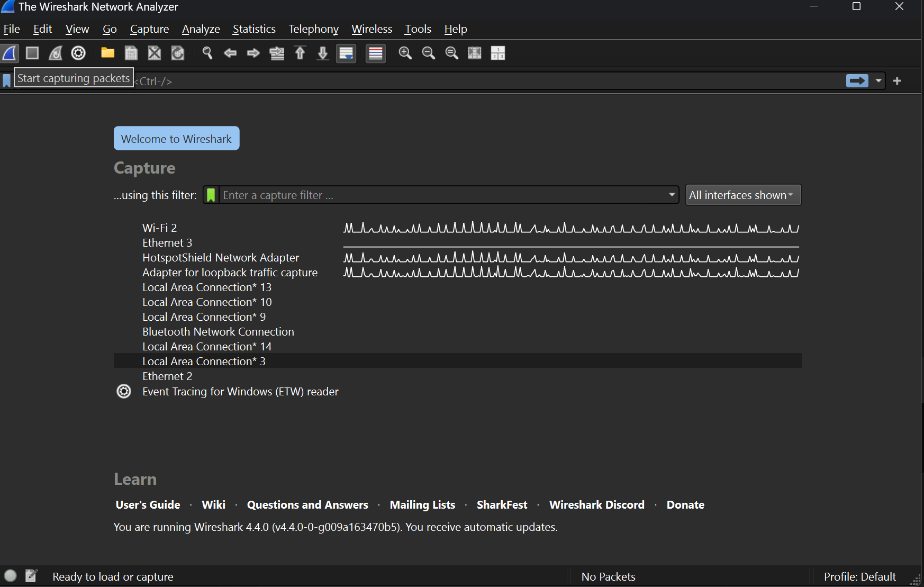Open the Wireless menu

(x=372, y=29)
